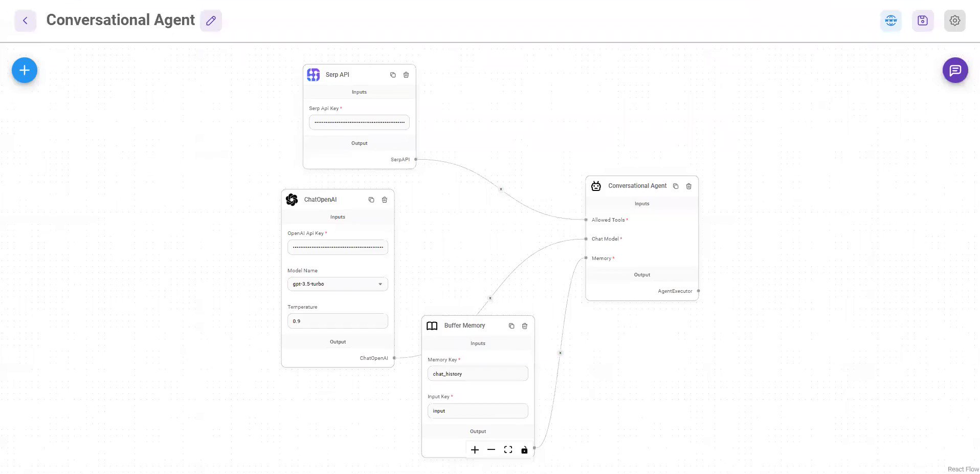Delete the Conversational Agent node
980x474 pixels.
pyautogui.click(x=688, y=186)
